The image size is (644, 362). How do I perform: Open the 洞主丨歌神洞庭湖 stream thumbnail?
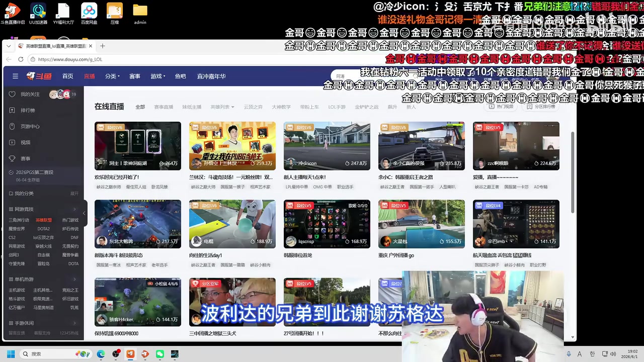(x=138, y=146)
